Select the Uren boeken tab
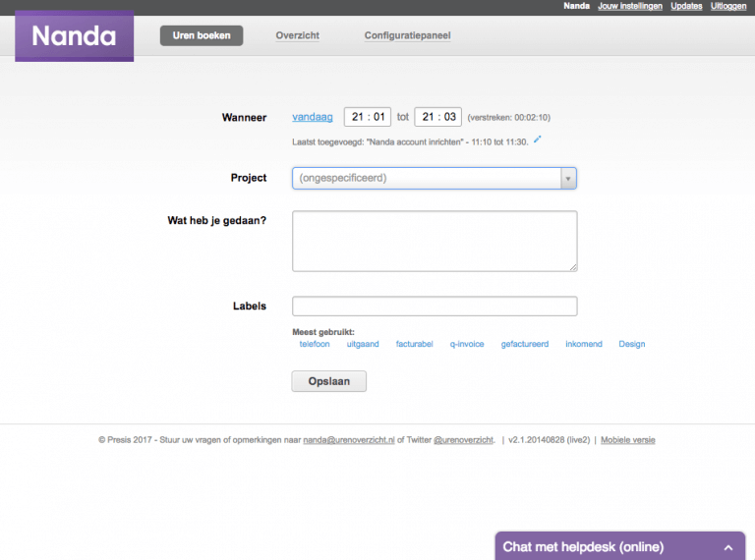 202,35
